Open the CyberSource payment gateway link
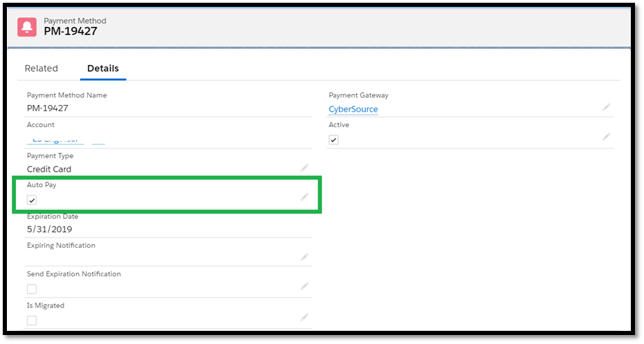The image size is (644, 344). 353,109
